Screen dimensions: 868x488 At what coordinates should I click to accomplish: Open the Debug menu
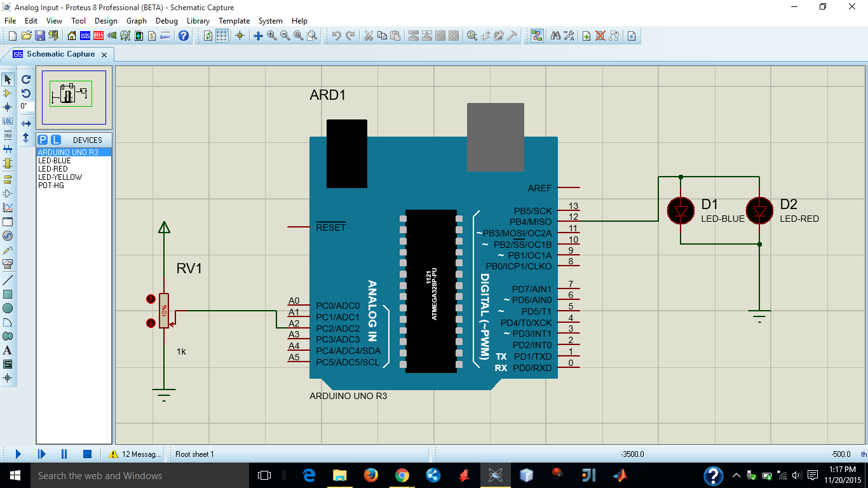pyautogui.click(x=167, y=21)
